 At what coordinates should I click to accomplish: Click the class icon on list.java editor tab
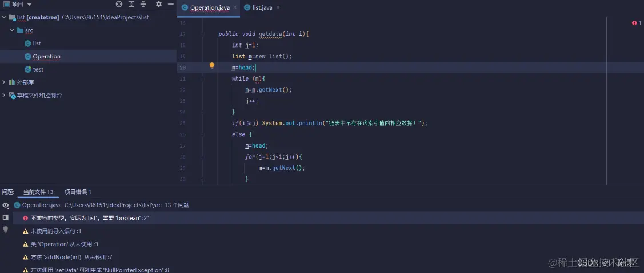click(247, 8)
